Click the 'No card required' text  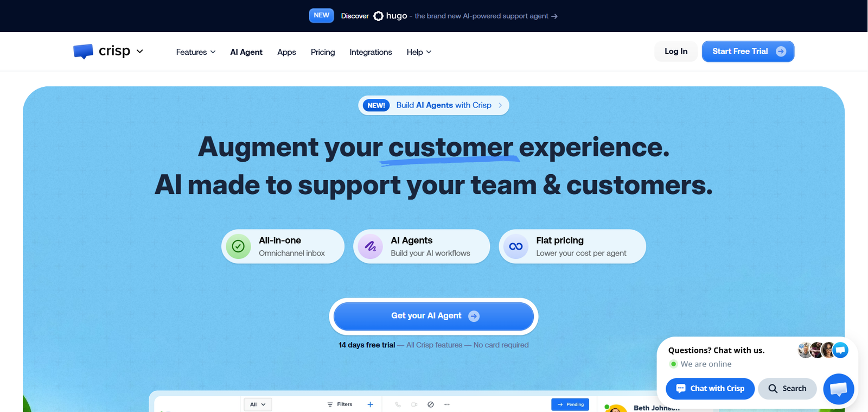point(501,345)
